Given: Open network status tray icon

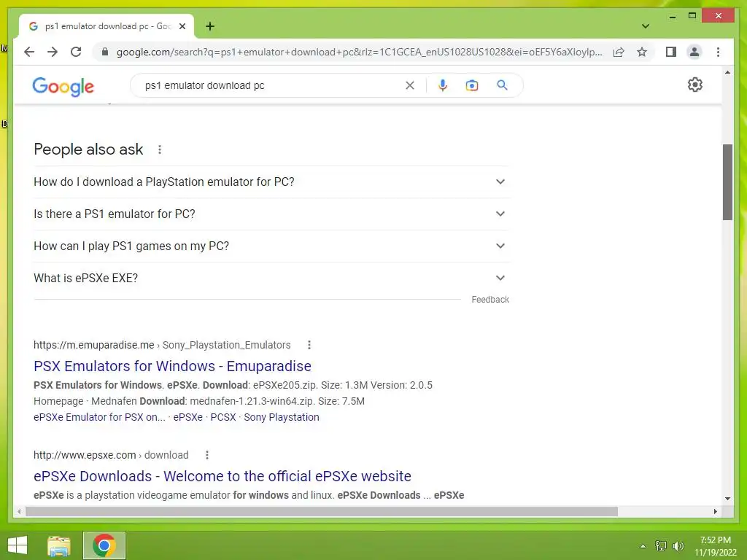Looking at the screenshot, I should (661, 546).
